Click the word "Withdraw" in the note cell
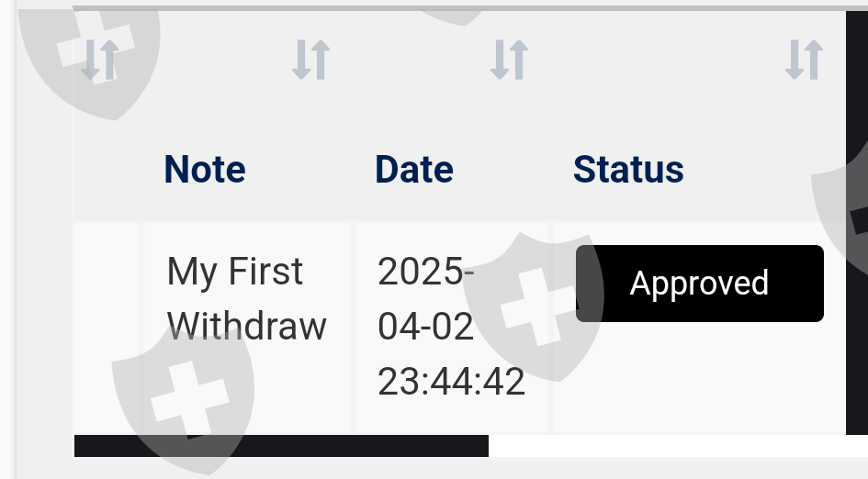 coord(247,326)
